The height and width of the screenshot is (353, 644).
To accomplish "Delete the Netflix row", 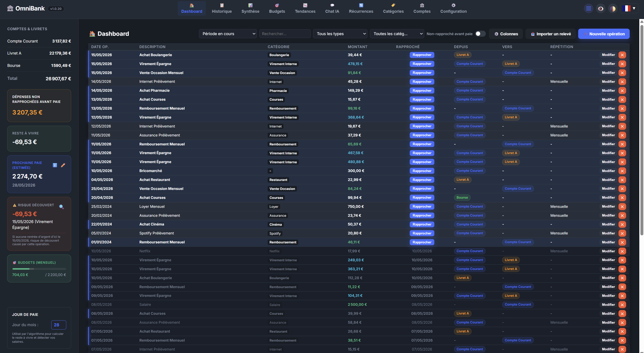I will coord(622,251).
